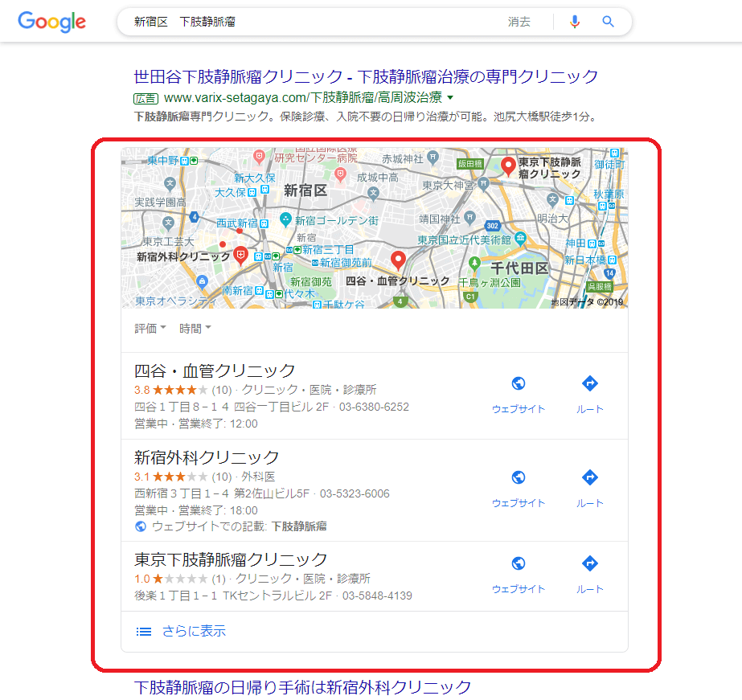Click the 新宿ゴールデン街 map marker

(x=285, y=219)
